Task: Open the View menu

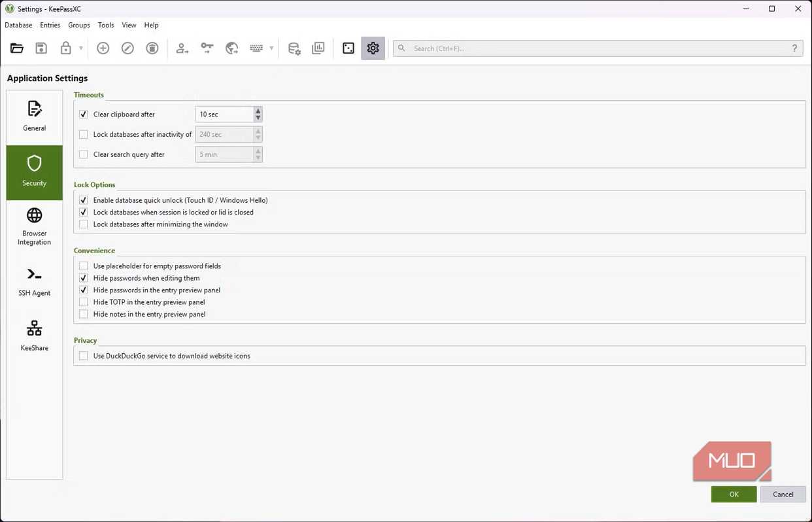Action: [x=129, y=25]
